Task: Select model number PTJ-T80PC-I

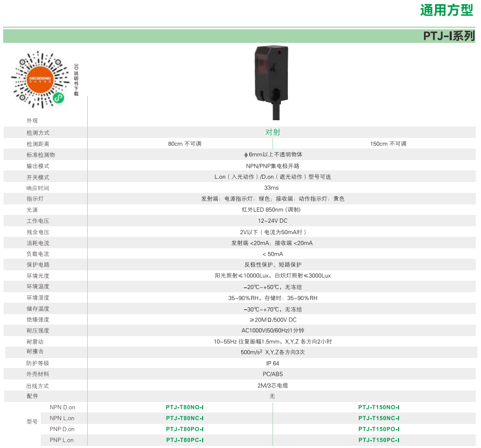Action: 184,440
